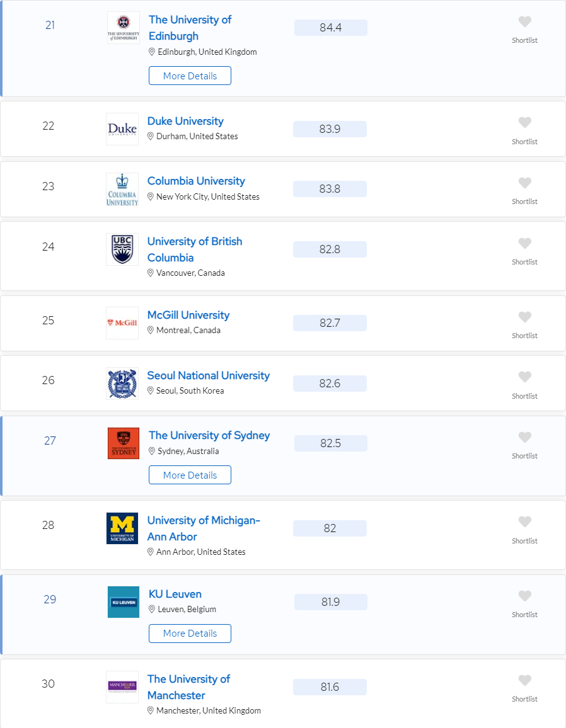The height and width of the screenshot is (728, 566).
Task: Click the KU Leuven logo
Action: pos(124,602)
